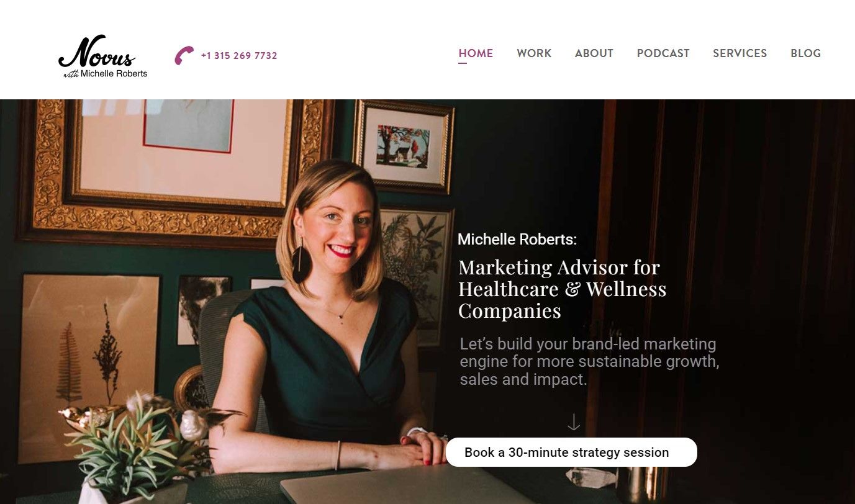Visit the Blog from the navigation
The height and width of the screenshot is (504, 855).
[805, 53]
